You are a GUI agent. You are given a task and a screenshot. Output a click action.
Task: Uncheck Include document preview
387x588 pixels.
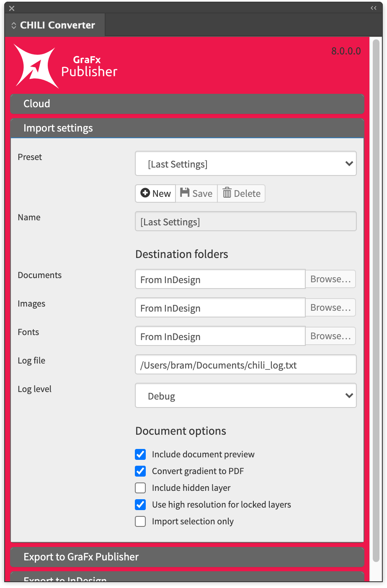pyautogui.click(x=140, y=454)
